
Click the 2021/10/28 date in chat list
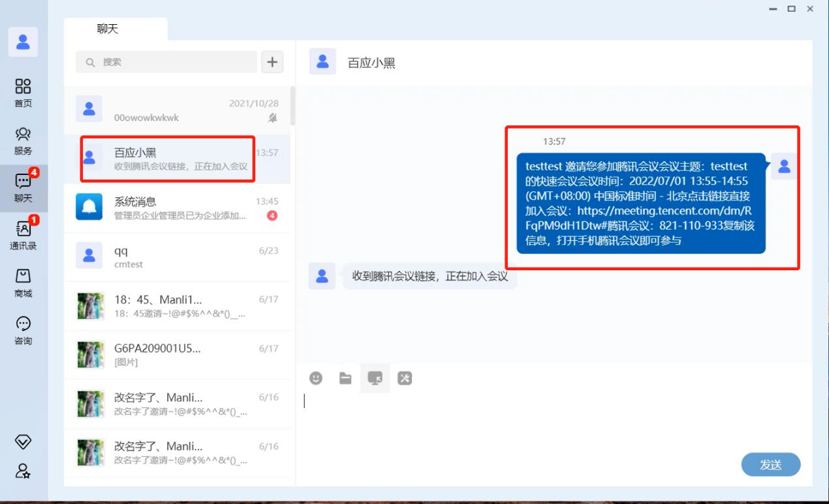(x=254, y=103)
